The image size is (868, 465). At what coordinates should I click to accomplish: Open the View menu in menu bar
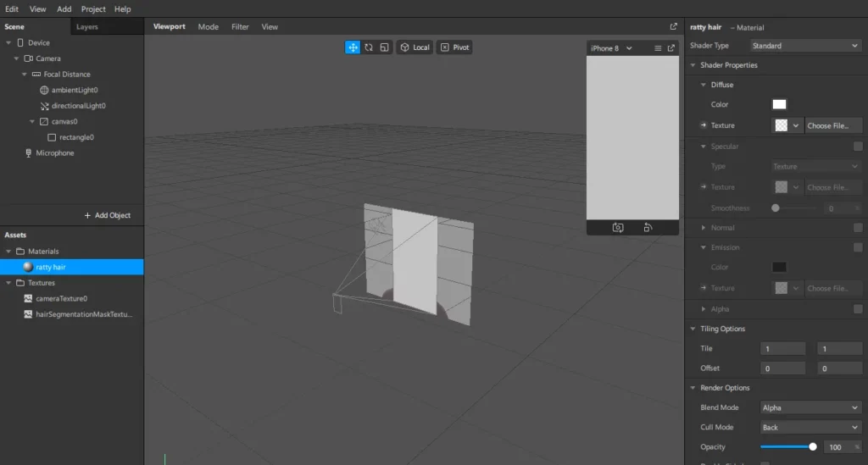click(x=37, y=8)
